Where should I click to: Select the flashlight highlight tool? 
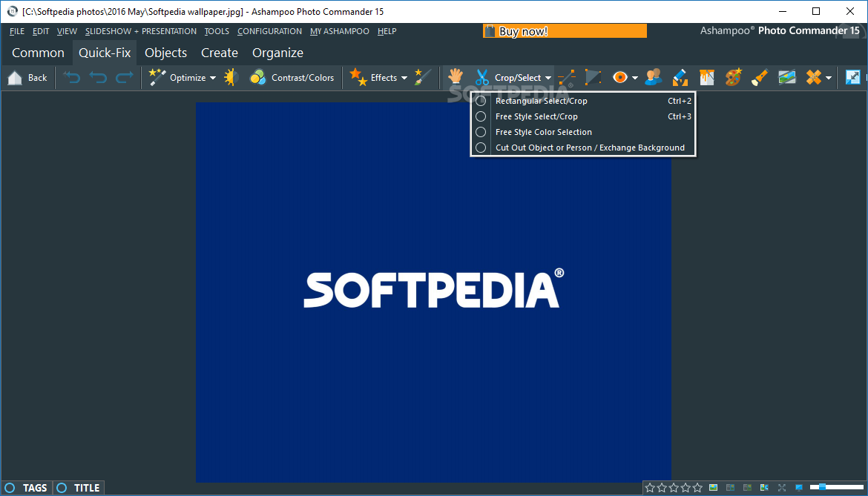pyautogui.click(x=760, y=77)
